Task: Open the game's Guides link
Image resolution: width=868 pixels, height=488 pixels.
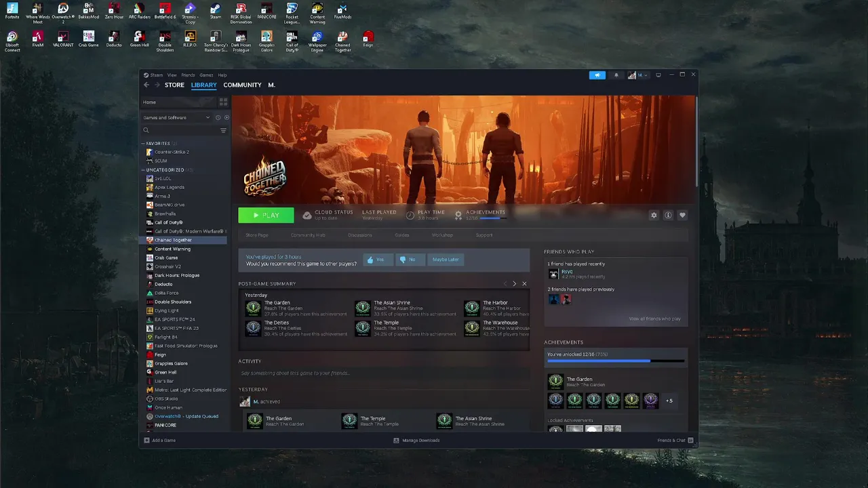Action: click(402, 235)
